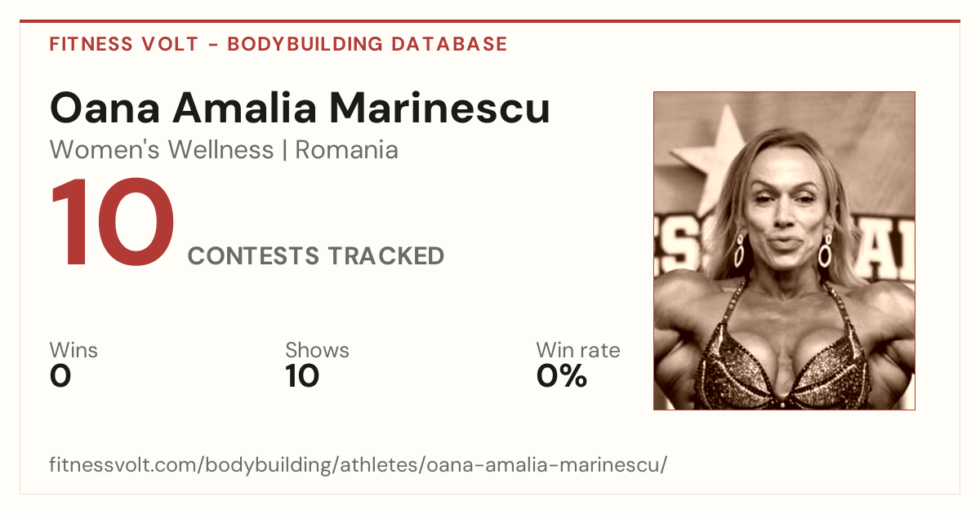Click the 0% win rate value
This screenshot has width=980, height=514.
pyautogui.click(x=562, y=376)
